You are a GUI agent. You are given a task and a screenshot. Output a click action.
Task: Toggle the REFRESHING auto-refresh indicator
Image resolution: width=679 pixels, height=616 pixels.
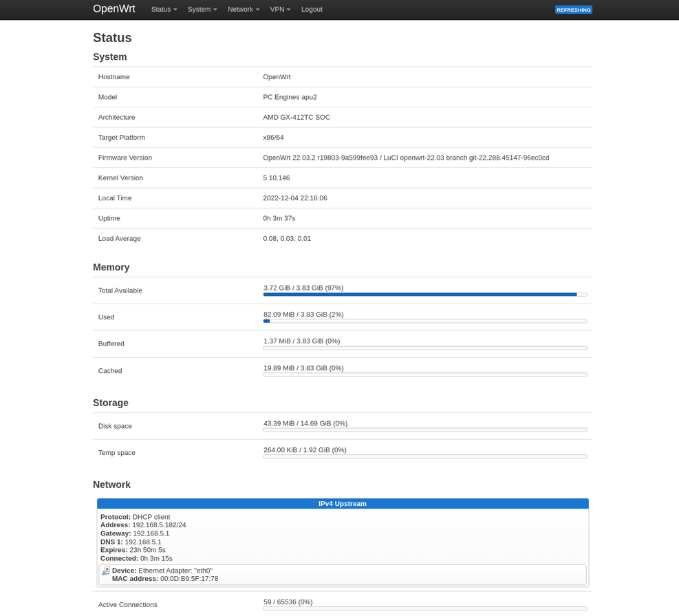click(x=573, y=9)
